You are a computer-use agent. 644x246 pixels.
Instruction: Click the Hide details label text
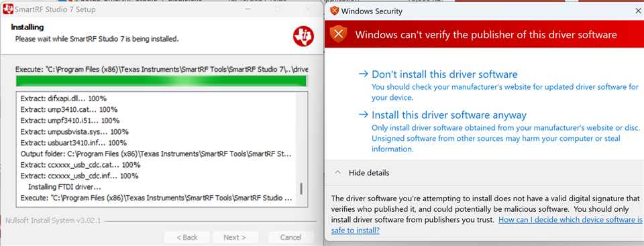click(369, 173)
